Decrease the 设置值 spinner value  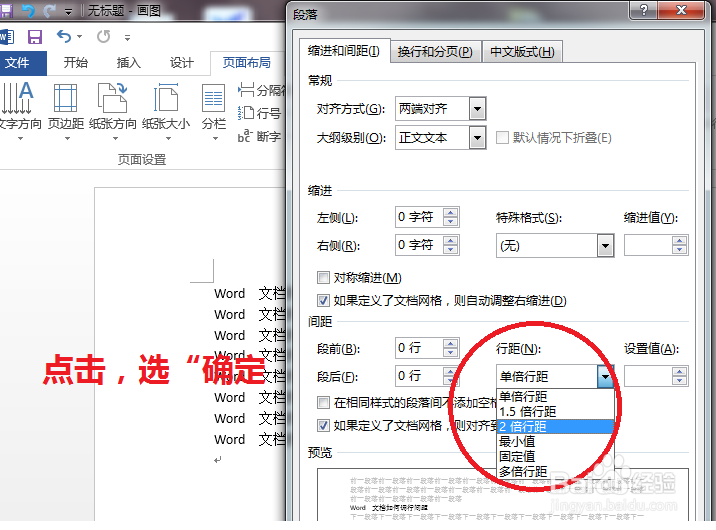679,382
